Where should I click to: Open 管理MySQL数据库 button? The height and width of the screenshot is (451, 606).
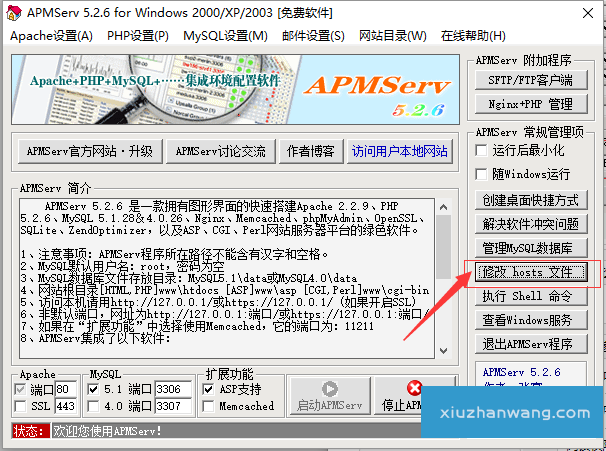[531, 248]
